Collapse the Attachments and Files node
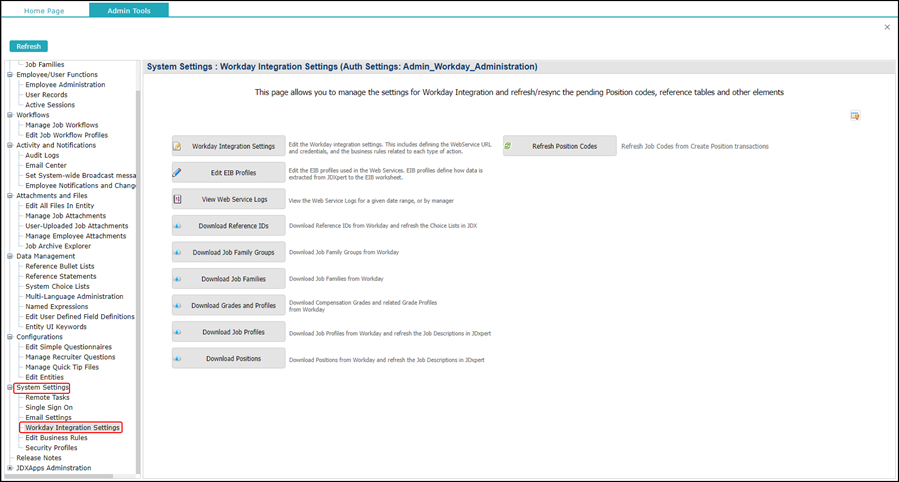This screenshot has height=482, width=899. (10, 195)
